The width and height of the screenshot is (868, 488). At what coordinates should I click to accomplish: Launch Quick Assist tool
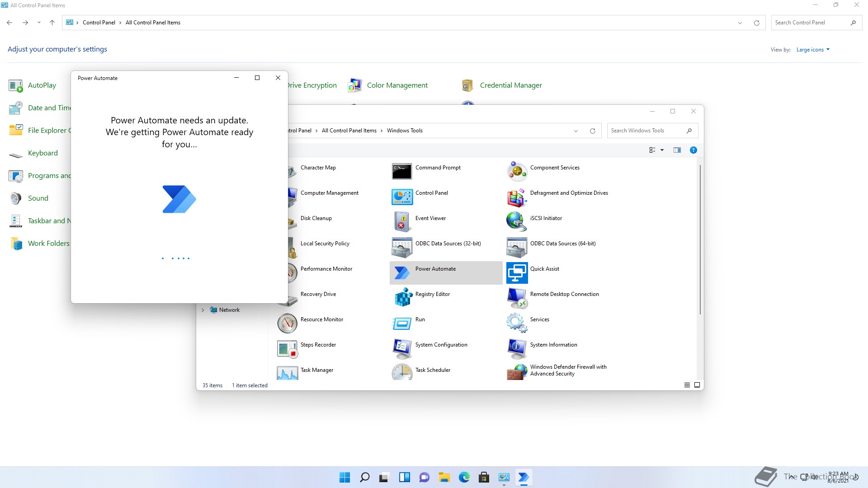pos(516,272)
